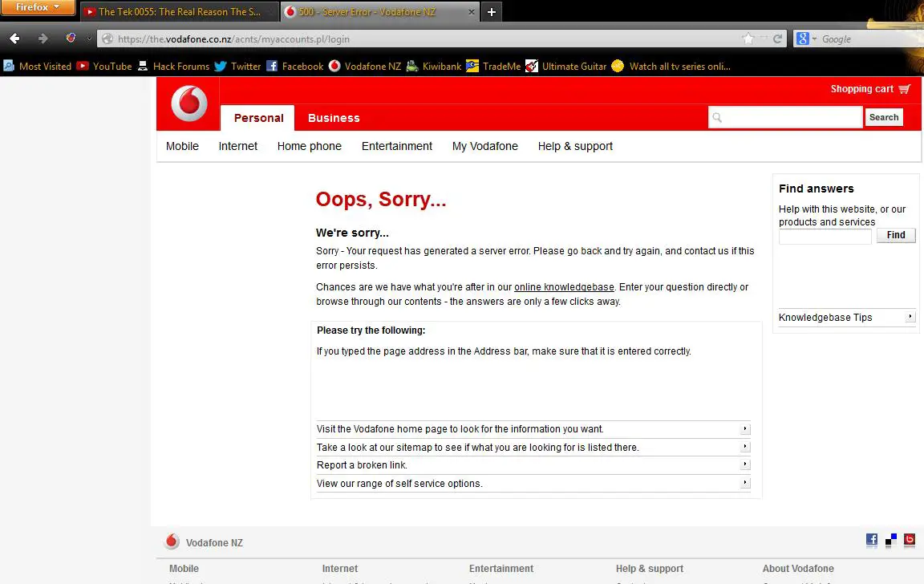Open the My Vodafone menu
924x584 pixels.
point(485,146)
